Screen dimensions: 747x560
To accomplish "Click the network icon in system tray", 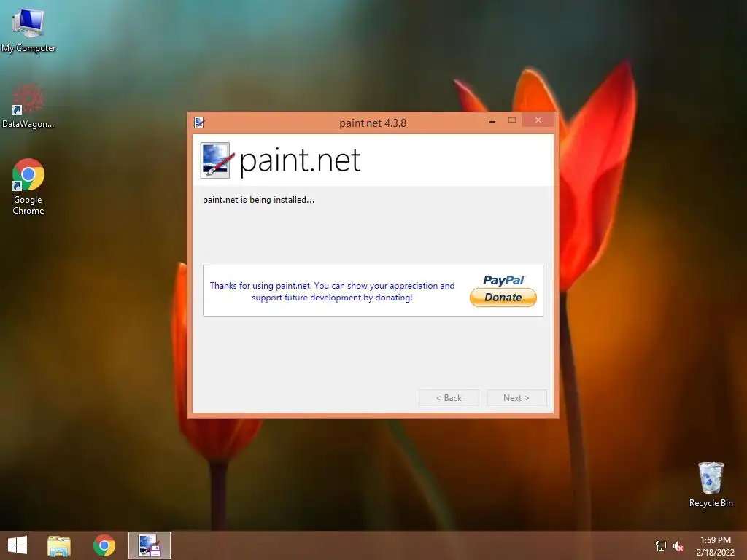I will (661, 546).
